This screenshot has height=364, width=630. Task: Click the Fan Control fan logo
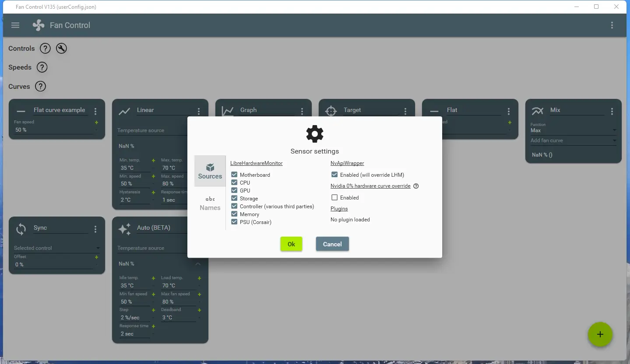pyautogui.click(x=39, y=25)
